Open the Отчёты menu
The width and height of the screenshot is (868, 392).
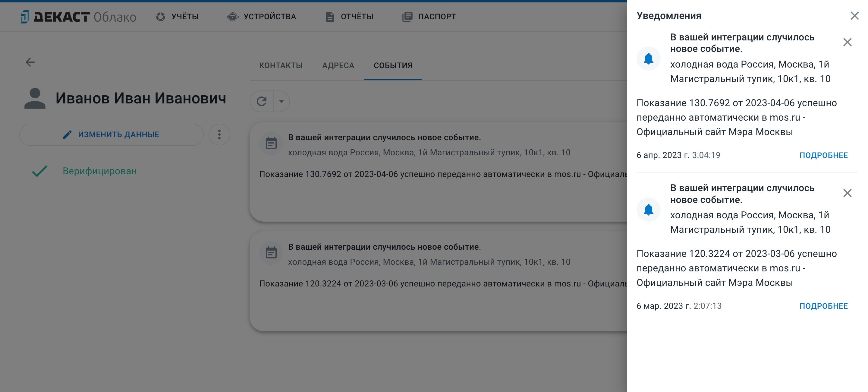[x=349, y=17]
